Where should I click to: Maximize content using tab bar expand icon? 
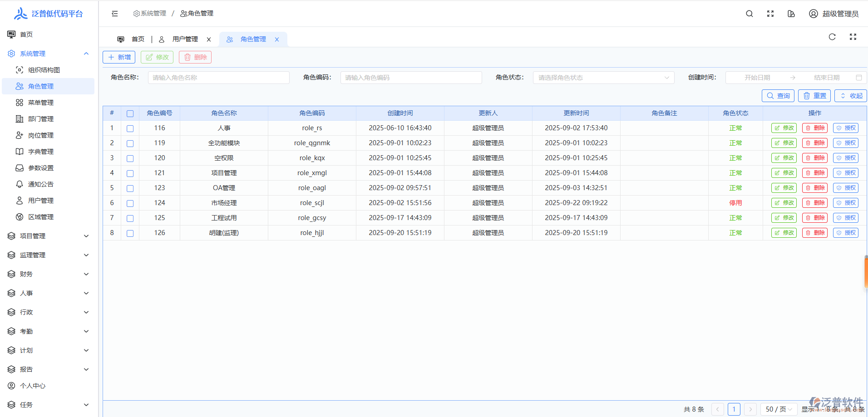(x=853, y=37)
